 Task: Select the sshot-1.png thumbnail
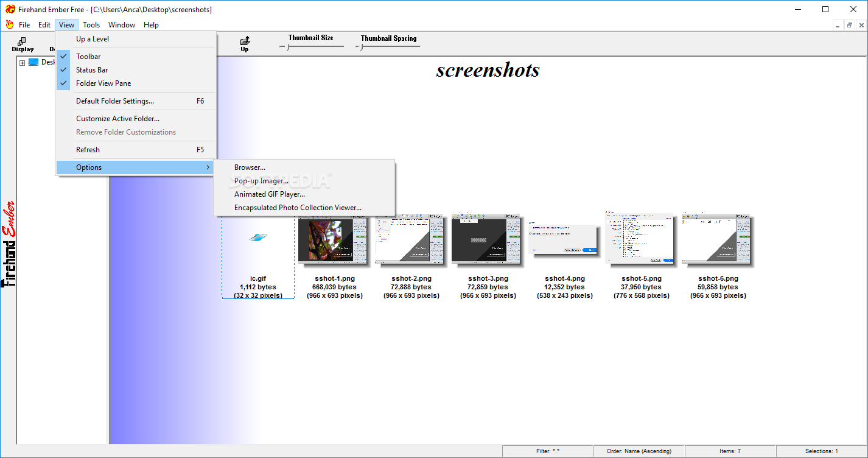(334, 241)
